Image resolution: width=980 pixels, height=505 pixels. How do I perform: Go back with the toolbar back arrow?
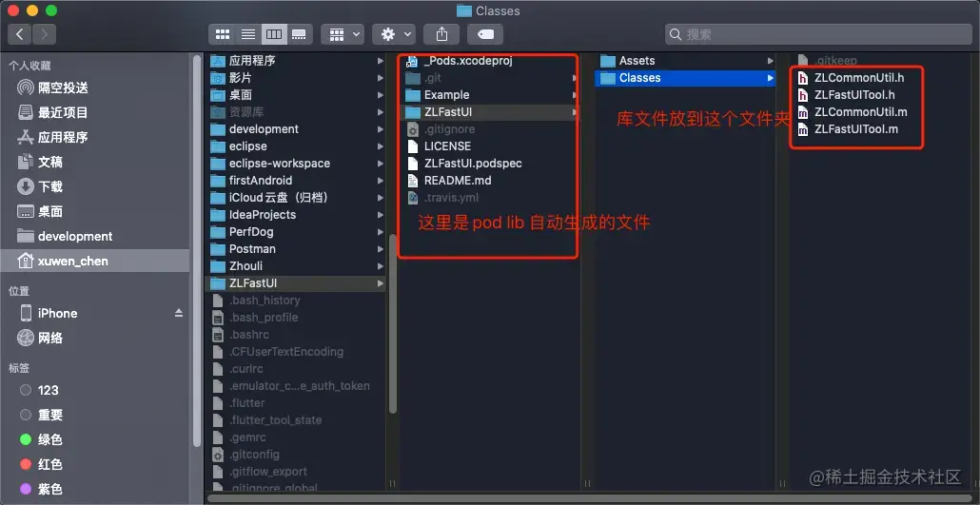click(x=19, y=33)
